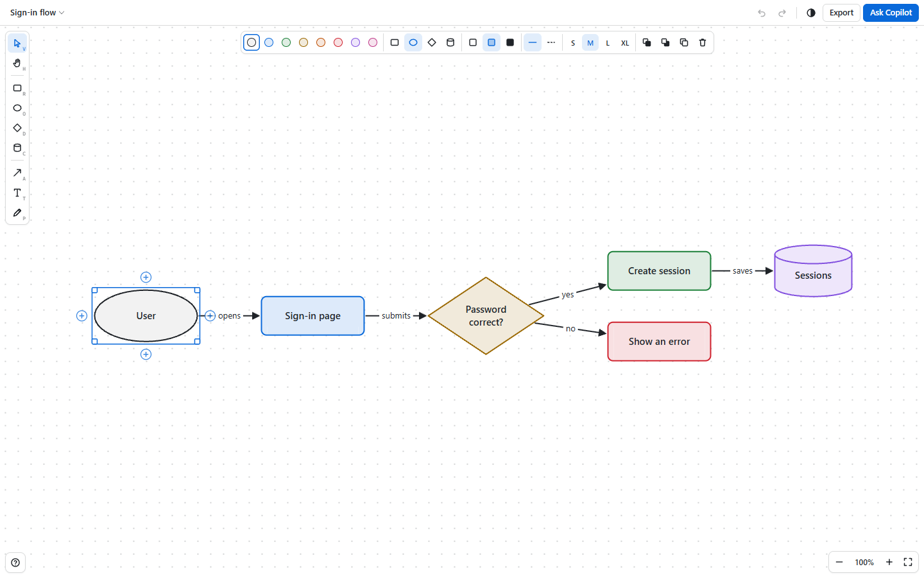Open the Sign-in flow title dropdown
The height and width of the screenshot is (578, 924).
[37, 13]
